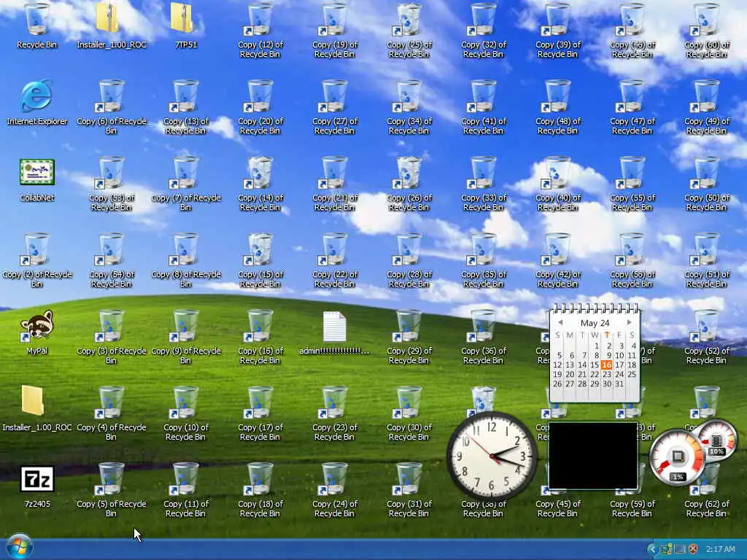Open the red X tray icon

click(693, 549)
